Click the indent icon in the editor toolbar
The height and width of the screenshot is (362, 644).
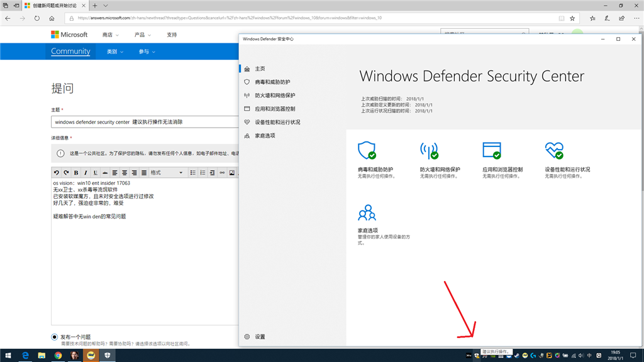pyautogui.click(x=213, y=173)
